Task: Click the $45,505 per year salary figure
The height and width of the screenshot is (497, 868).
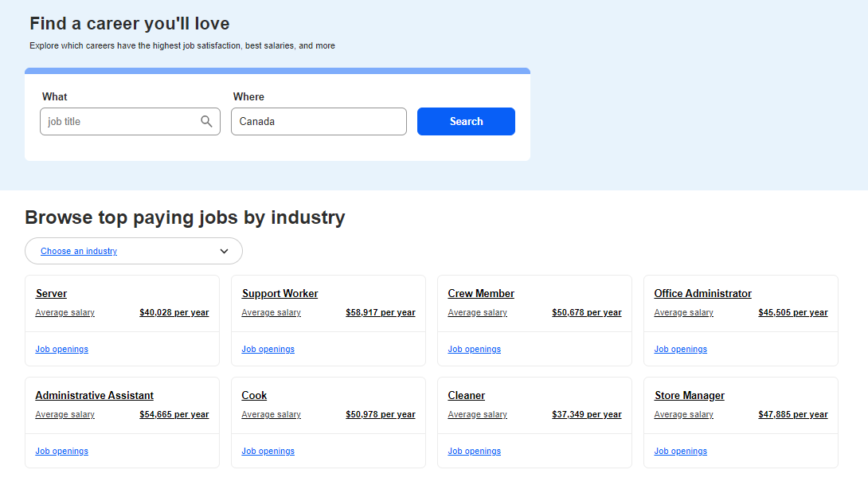Action: [x=792, y=312]
